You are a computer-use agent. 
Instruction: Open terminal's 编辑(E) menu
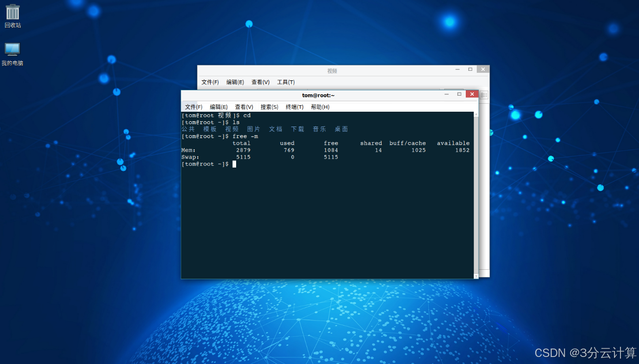click(x=219, y=107)
